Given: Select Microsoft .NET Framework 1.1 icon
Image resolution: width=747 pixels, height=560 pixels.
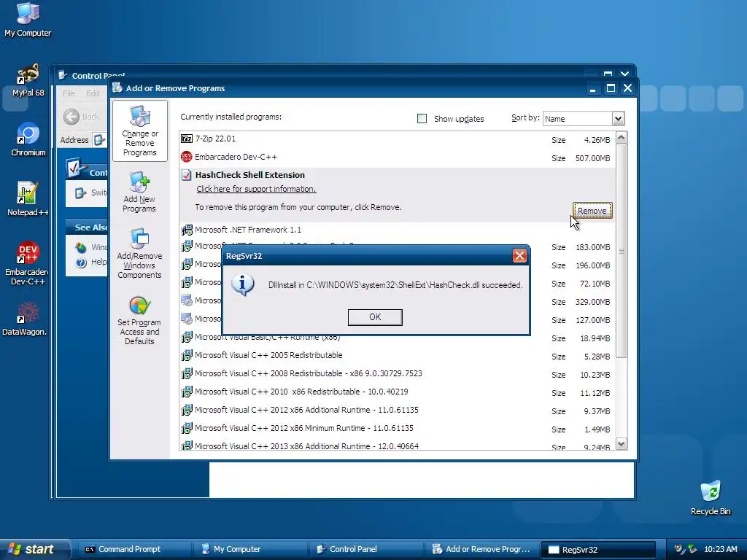Looking at the screenshot, I should 187,230.
